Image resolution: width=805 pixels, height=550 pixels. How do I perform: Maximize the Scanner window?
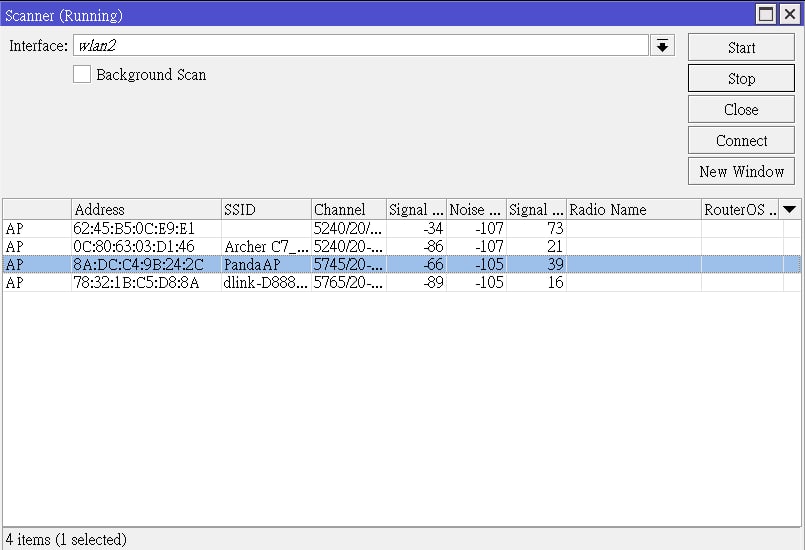click(766, 14)
